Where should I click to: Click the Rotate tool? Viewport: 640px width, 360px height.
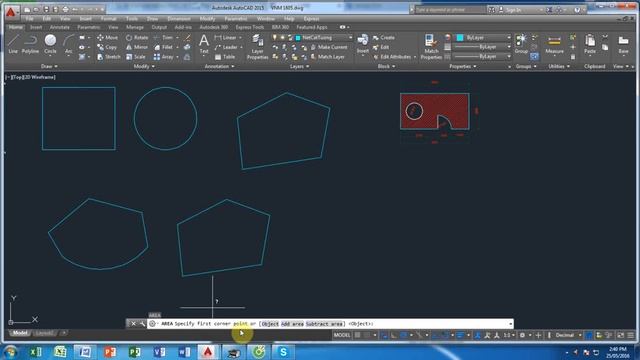[137, 38]
